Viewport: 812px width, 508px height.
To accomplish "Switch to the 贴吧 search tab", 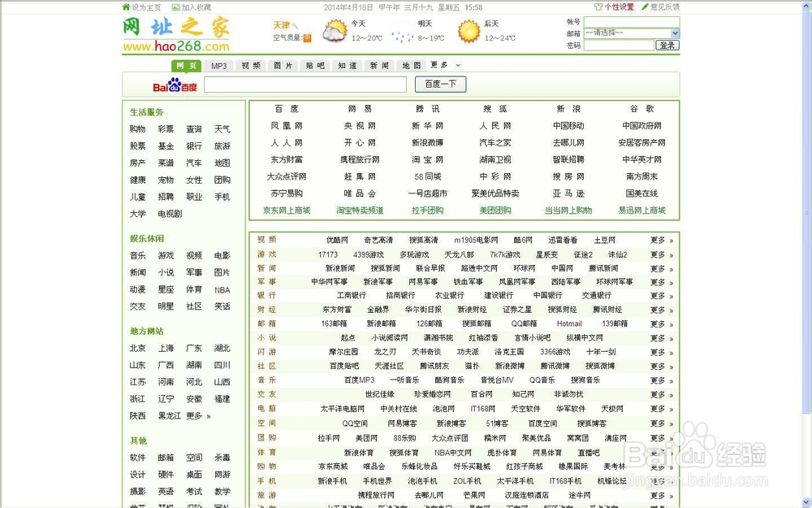I will [315, 66].
